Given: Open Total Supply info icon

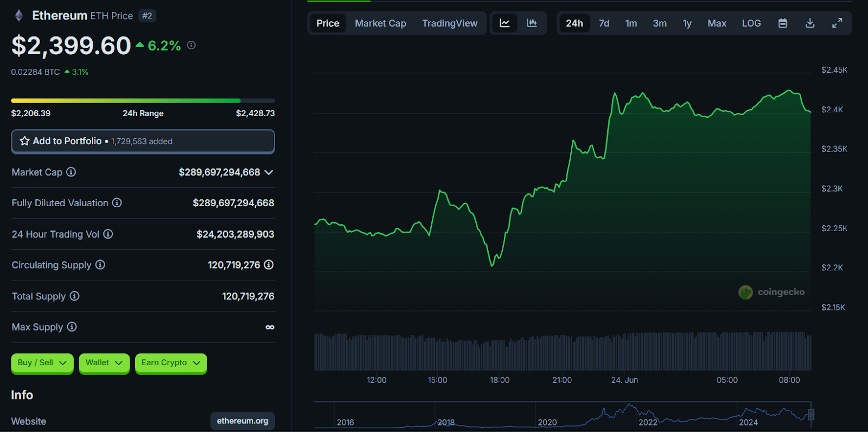Looking at the screenshot, I should tap(75, 296).
